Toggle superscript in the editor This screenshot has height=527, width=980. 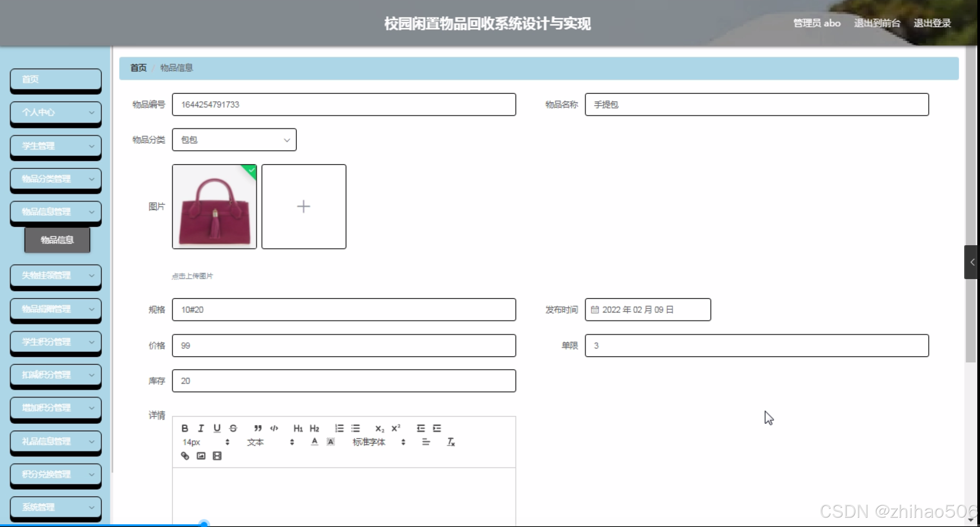(x=396, y=428)
